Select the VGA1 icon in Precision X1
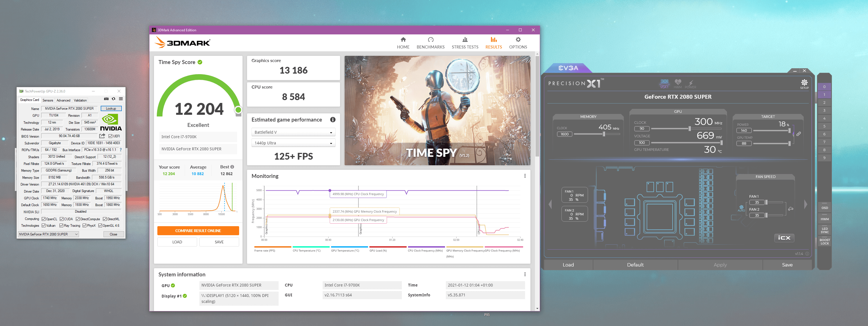This screenshot has width=868, height=326. (x=664, y=83)
